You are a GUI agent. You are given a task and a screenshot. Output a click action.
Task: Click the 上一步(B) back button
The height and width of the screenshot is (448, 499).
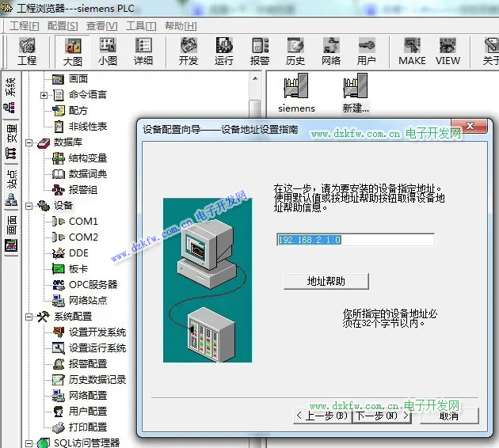322,416
